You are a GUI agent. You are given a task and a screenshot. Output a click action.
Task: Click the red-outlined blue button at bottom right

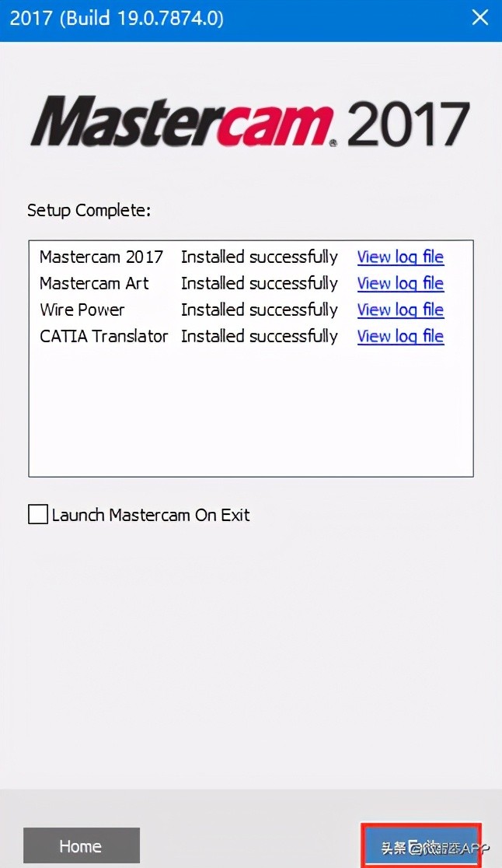[421, 845]
